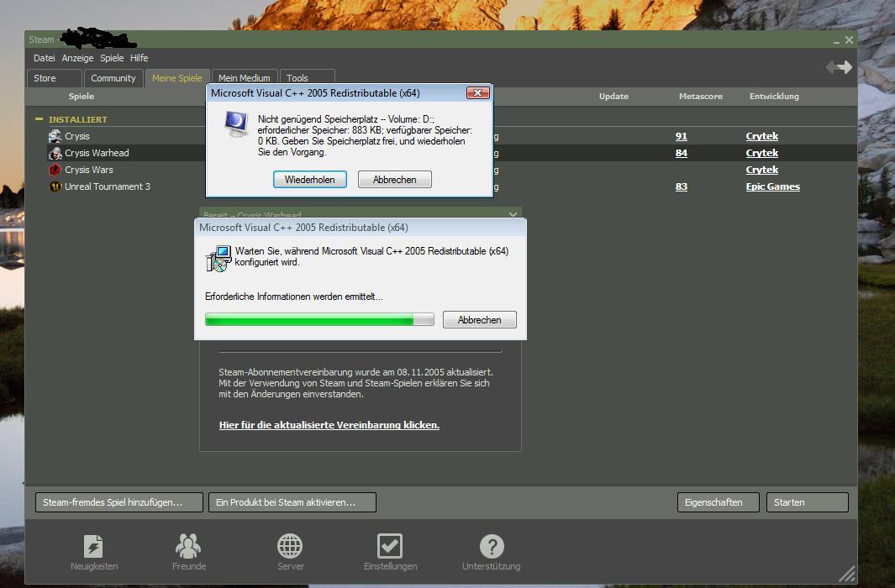This screenshot has width=895, height=588.
Task: Open the Crytek developer link
Action: tap(761, 136)
